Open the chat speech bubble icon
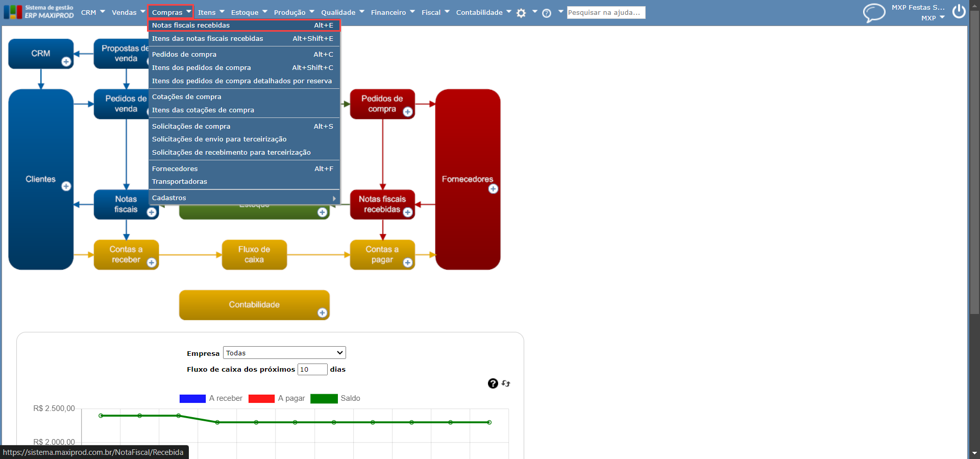The image size is (980, 459). [874, 13]
